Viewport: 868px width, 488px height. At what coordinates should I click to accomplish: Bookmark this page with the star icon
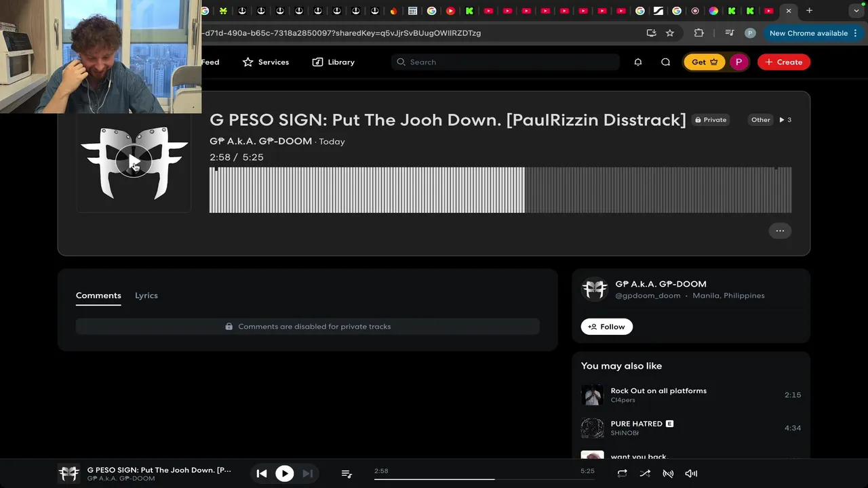coord(670,33)
